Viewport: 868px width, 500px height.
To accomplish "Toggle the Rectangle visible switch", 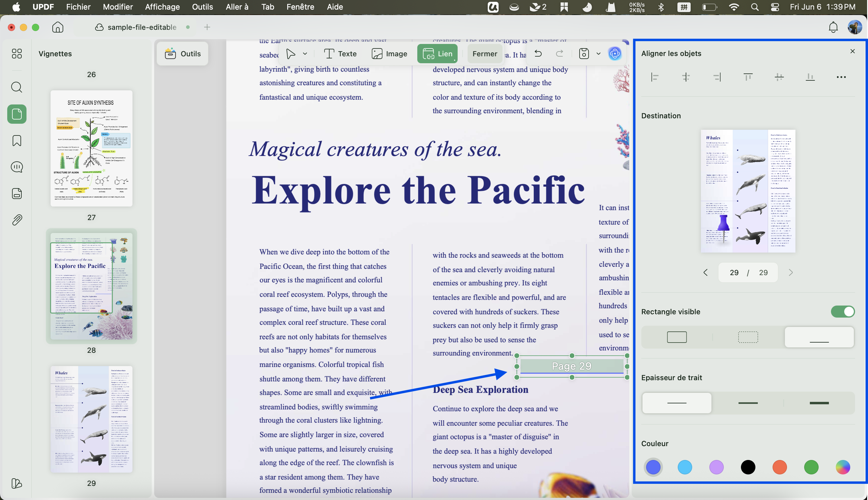I will pos(843,312).
